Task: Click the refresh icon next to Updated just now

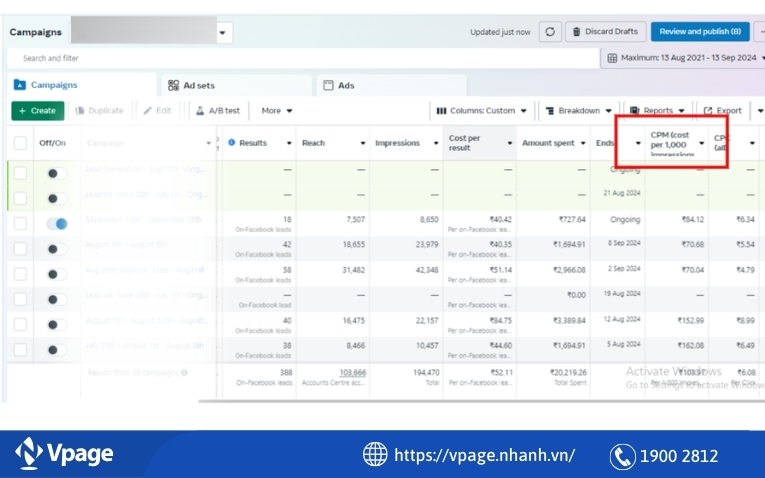Action: pos(550,32)
